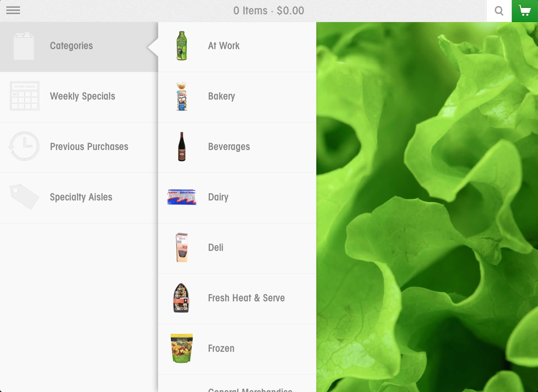The width and height of the screenshot is (538, 392).
Task: Select the Specialty Aisles label
Action: [81, 197]
